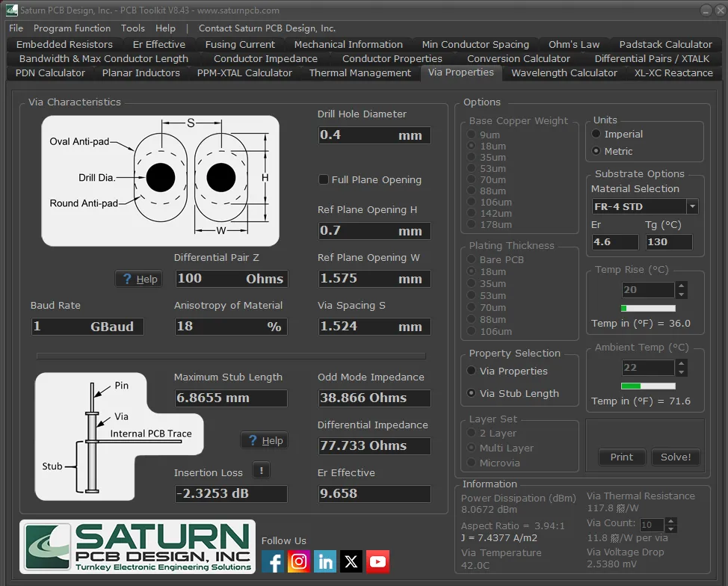Click the Insertion Loss exclamation info button
Viewport: 728px width, 586px height.
pyautogui.click(x=262, y=470)
